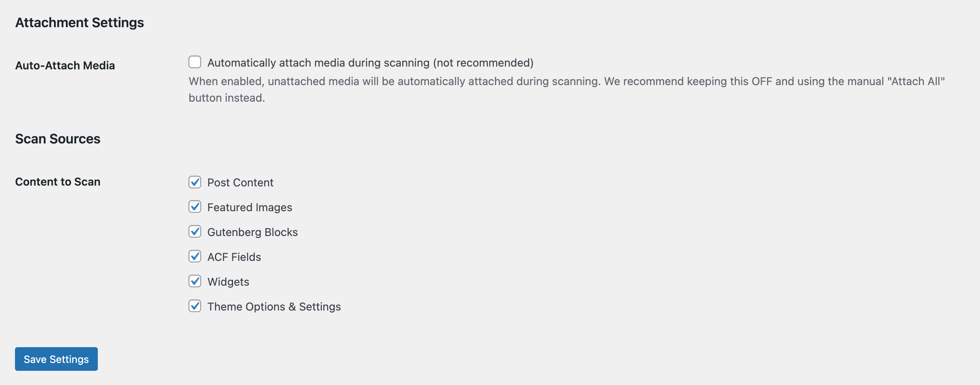
Task: Disable Theme Options & Settings scanning
Action: 195,307
